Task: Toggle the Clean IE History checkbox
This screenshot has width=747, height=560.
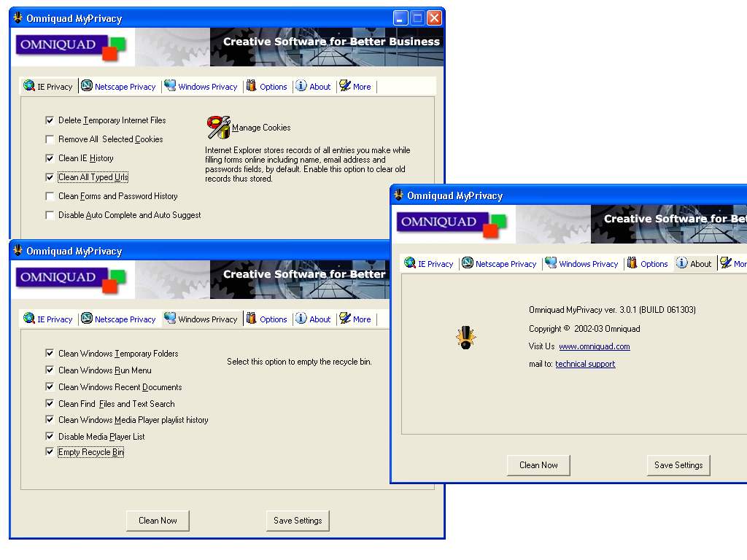Action: (x=50, y=158)
